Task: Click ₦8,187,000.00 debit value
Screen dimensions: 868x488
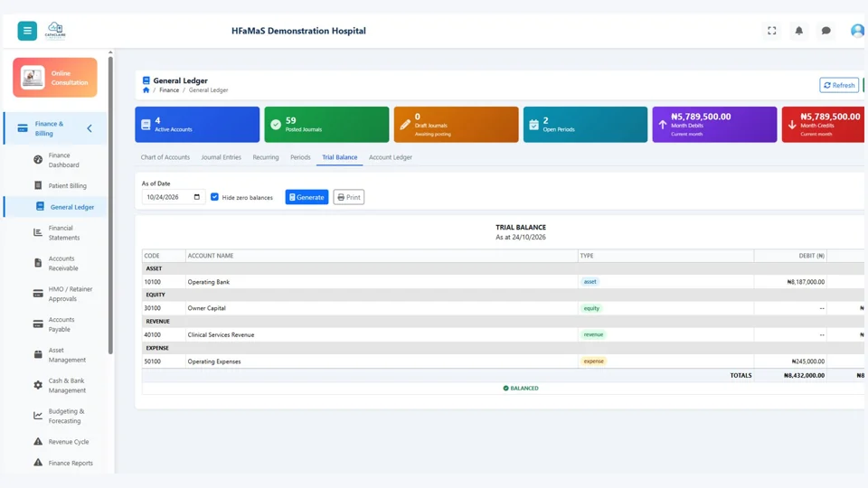Action: (806, 282)
